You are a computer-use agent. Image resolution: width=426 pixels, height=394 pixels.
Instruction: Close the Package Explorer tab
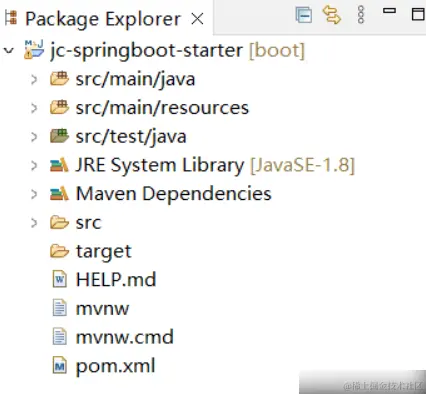pos(197,19)
